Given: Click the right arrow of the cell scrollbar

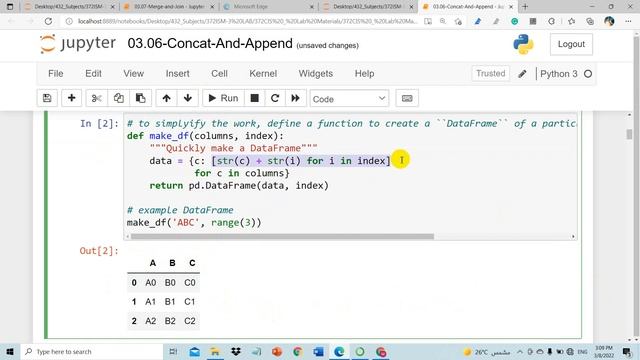Looking at the screenshot, I should (x=573, y=236).
